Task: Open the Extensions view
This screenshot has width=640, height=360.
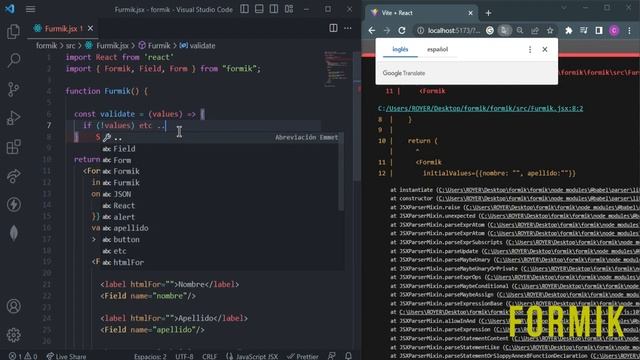Action: point(13,147)
